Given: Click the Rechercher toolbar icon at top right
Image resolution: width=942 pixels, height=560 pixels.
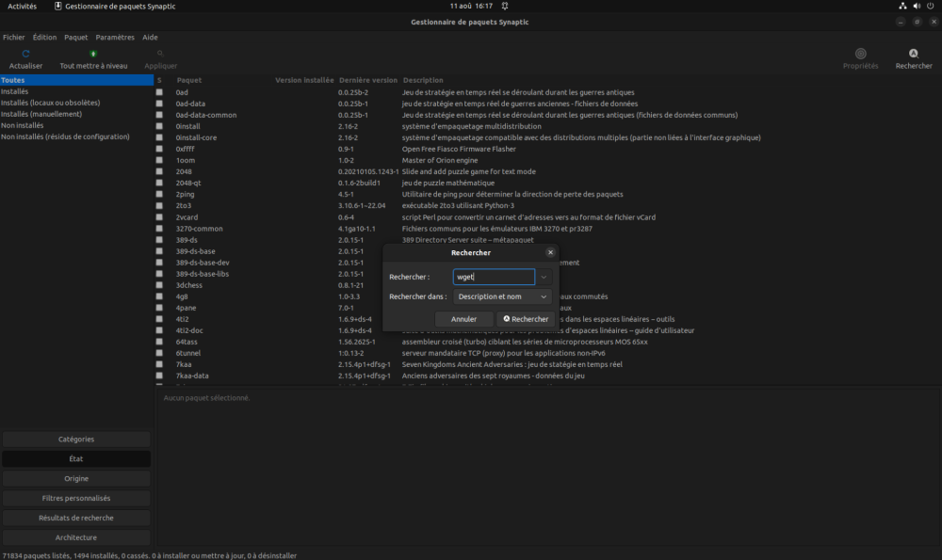Looking at the screenshot, I should (913, 55).
